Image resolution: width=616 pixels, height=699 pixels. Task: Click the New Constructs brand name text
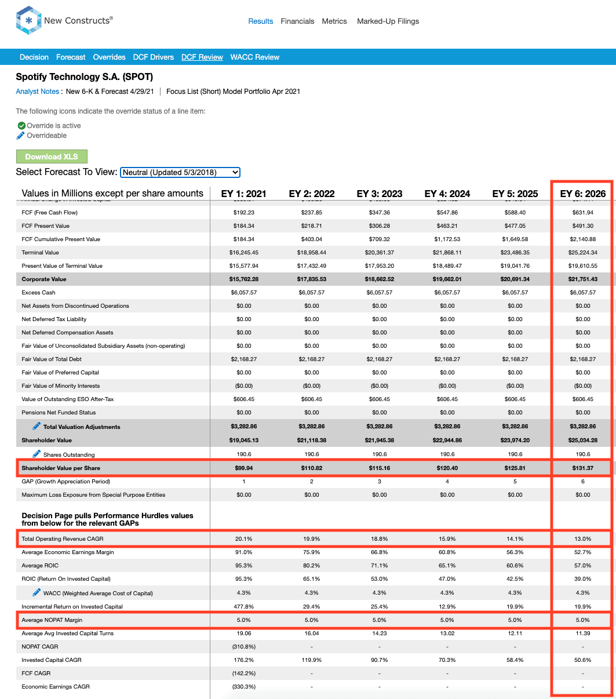78,20
